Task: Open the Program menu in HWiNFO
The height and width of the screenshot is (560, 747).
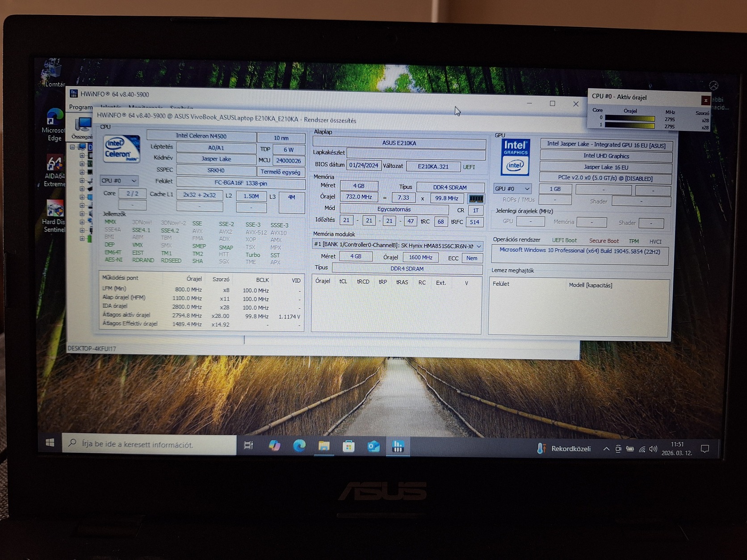Action: (81, 107)
